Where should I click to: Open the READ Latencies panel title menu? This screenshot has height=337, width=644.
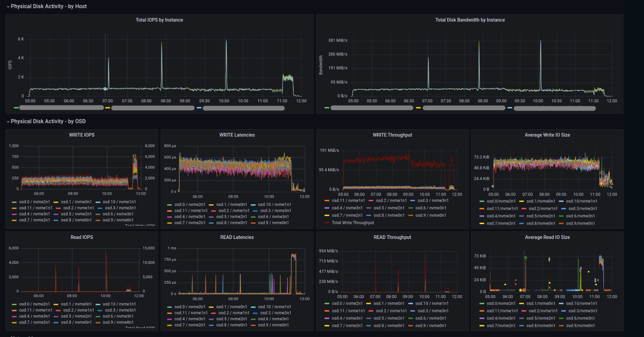[237, 237]
